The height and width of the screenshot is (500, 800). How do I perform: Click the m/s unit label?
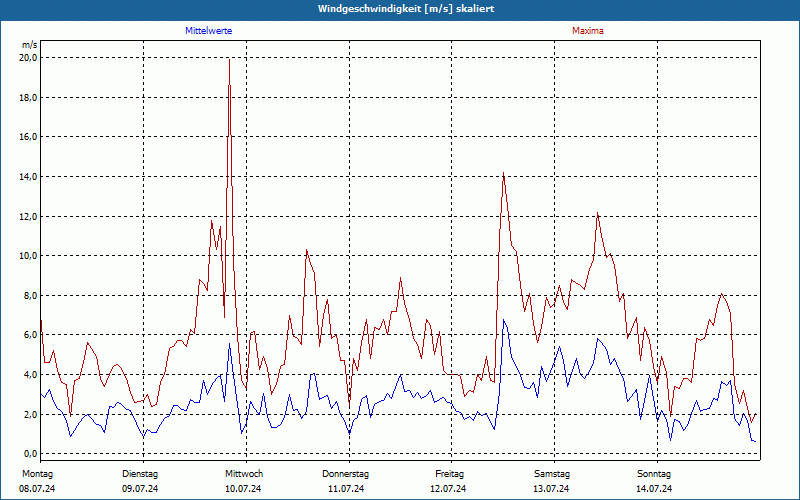click(x=30, y=45)
